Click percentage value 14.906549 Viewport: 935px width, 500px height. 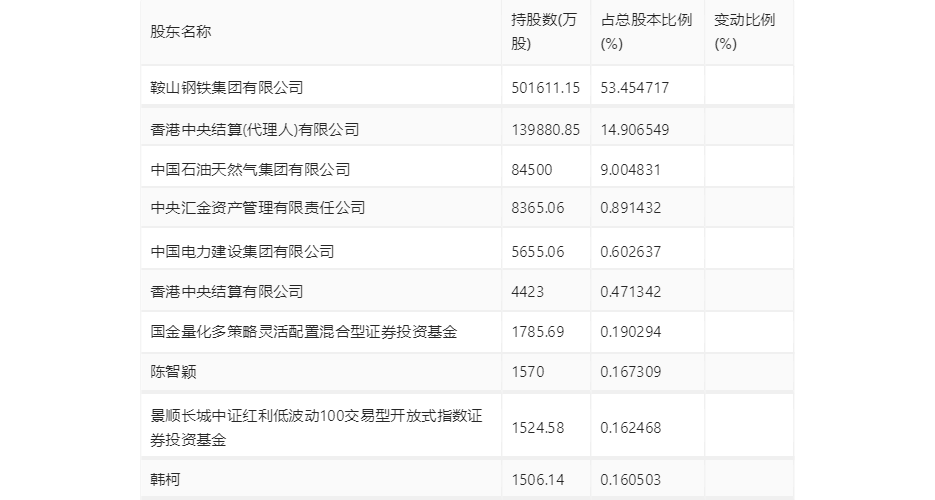635,129
